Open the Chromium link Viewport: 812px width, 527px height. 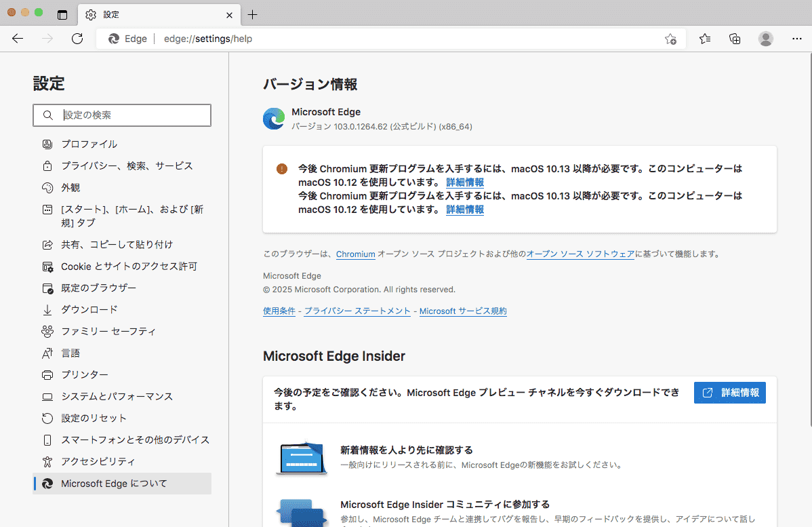(356, 254)
